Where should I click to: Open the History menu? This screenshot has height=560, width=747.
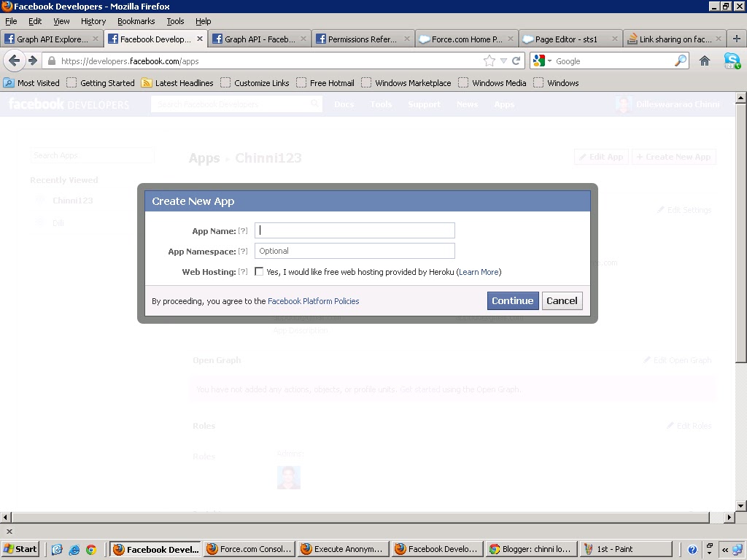pyautogui.click(x=93, y=21)
